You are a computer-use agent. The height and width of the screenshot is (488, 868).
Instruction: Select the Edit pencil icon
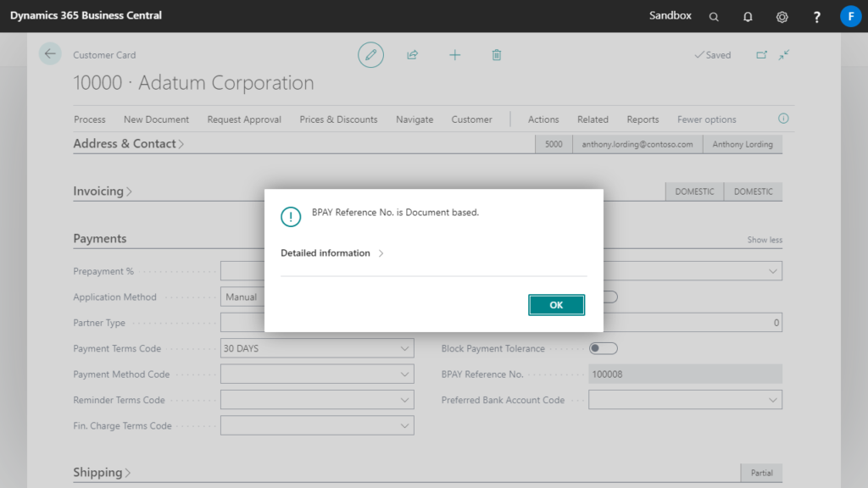coord(370,54)
